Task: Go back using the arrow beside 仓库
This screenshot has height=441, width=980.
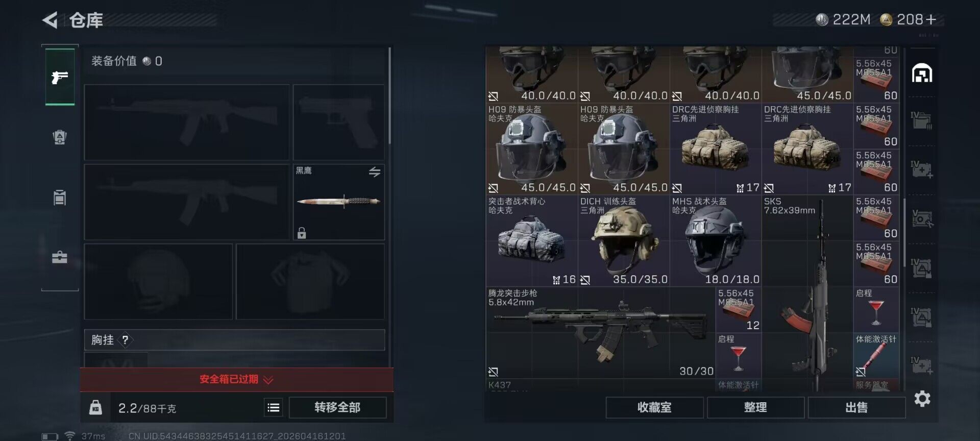Action: [50, 20]
